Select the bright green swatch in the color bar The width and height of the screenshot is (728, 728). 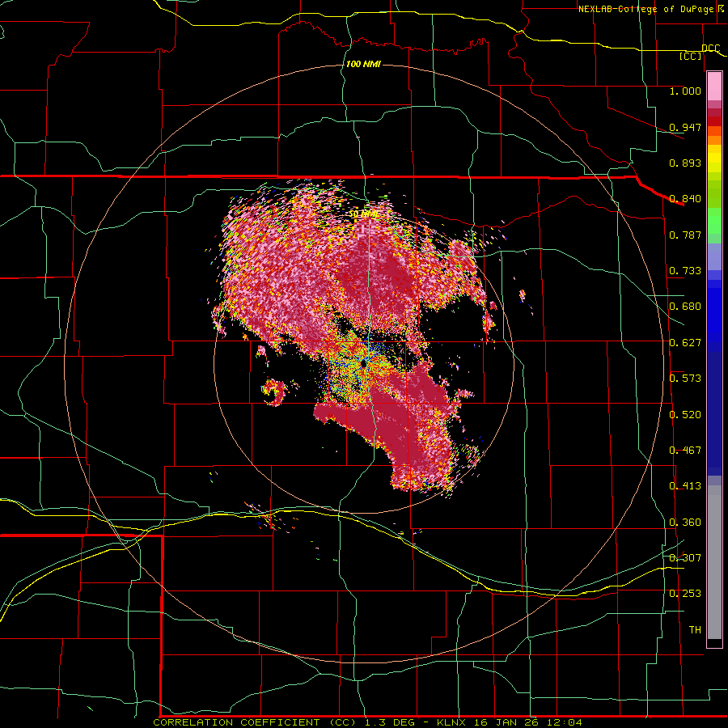714,221
